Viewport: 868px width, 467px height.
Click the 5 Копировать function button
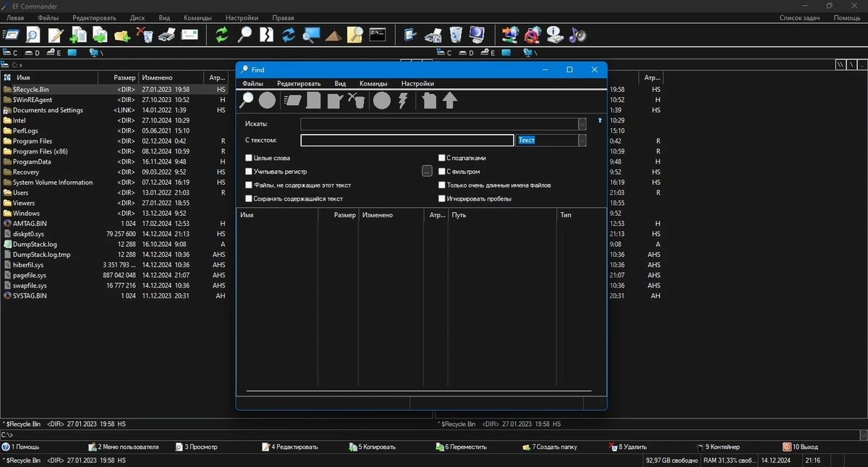[x=372, y=447]
